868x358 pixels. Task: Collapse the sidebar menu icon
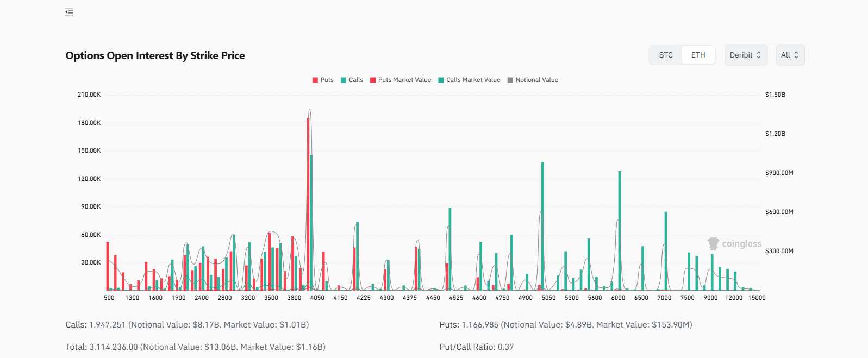click(x=69, y=12)
